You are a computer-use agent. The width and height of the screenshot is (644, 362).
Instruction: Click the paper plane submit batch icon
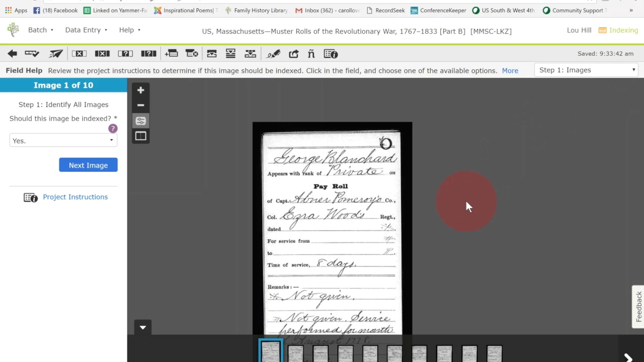point(56,54)
